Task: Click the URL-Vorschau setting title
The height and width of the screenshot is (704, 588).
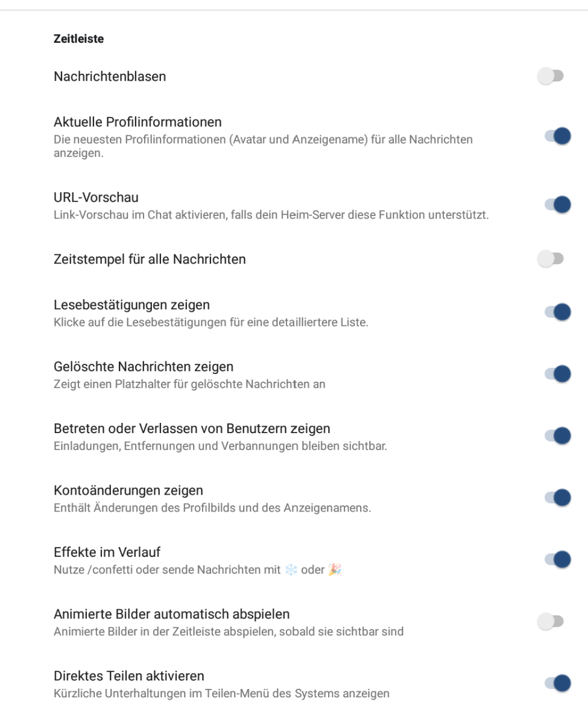Action: [x=96, y=197]
